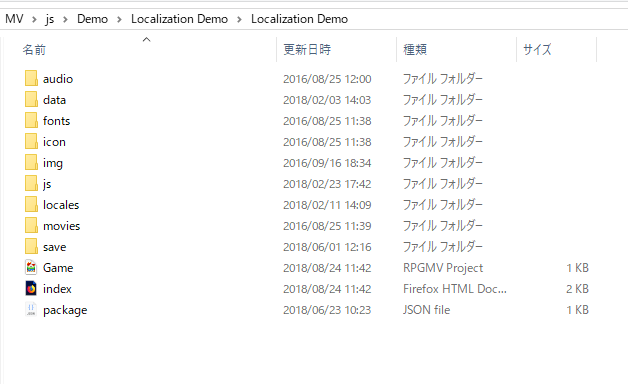
Task: Select the movies folder icon
Action: click(x=31, y=225)
